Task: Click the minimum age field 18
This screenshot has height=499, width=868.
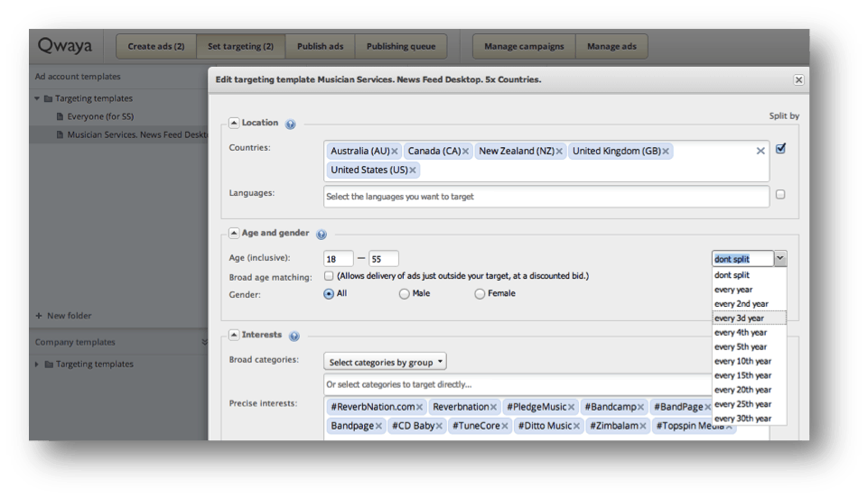Action: pos(338,259)
